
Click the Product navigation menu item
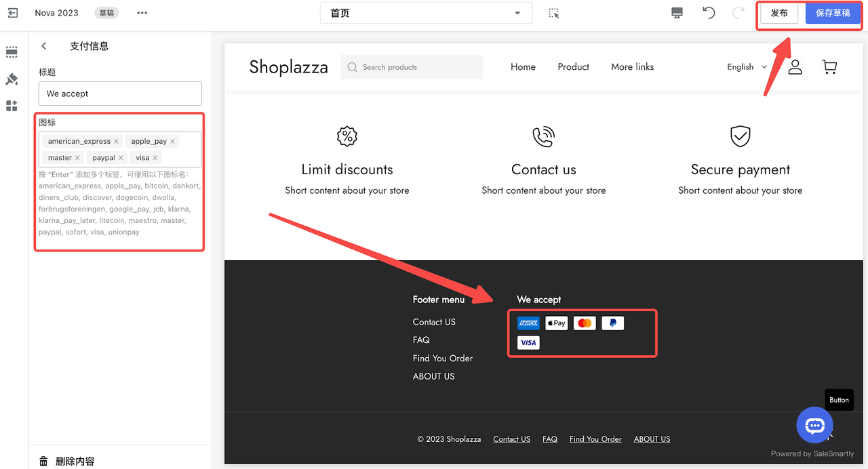point(573,67)
